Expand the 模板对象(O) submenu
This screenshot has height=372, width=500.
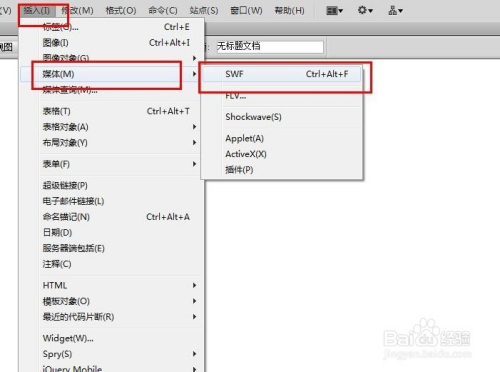click(112, 301)
